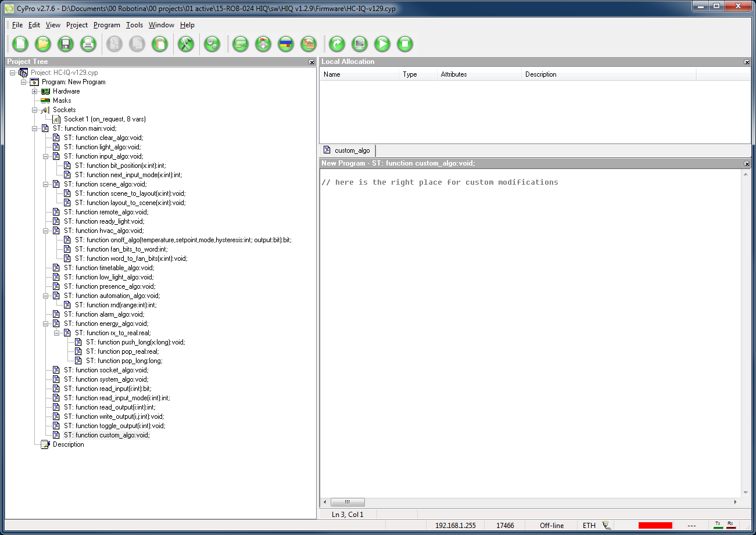Image resolution: width=756 pixels, height=535 pixels.
Task: Collapse the Sockets tree node
Action: 35,110
